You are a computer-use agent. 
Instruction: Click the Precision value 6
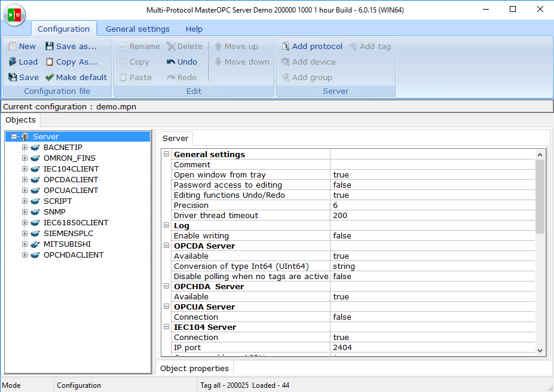tap(335, 205)
